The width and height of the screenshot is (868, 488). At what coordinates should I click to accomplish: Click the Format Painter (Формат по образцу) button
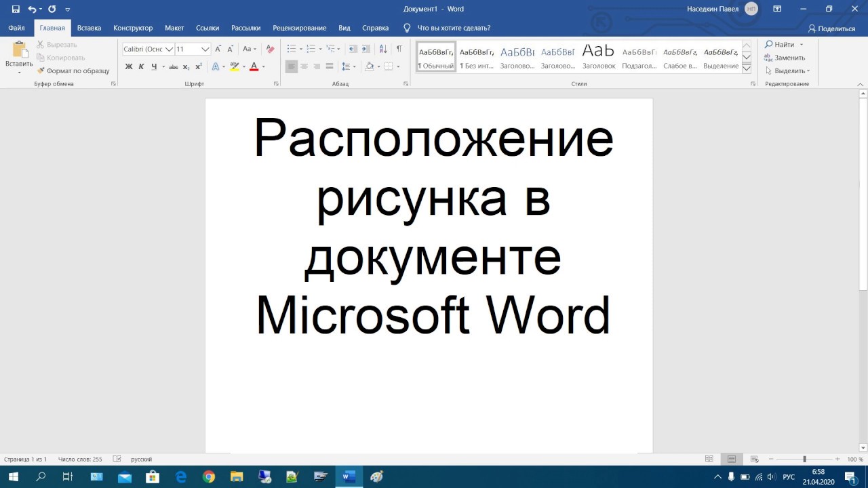(73, 70)
